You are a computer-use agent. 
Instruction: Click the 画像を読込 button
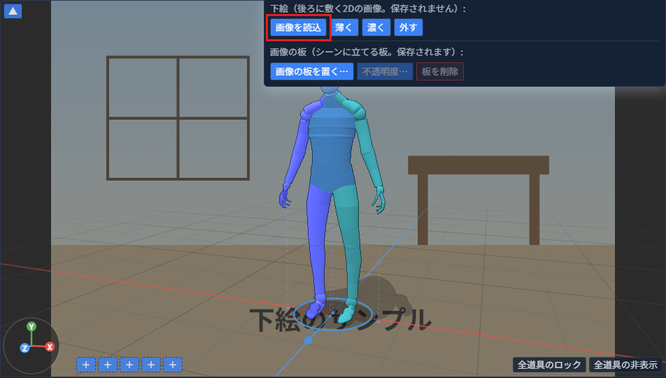point(298,28)
